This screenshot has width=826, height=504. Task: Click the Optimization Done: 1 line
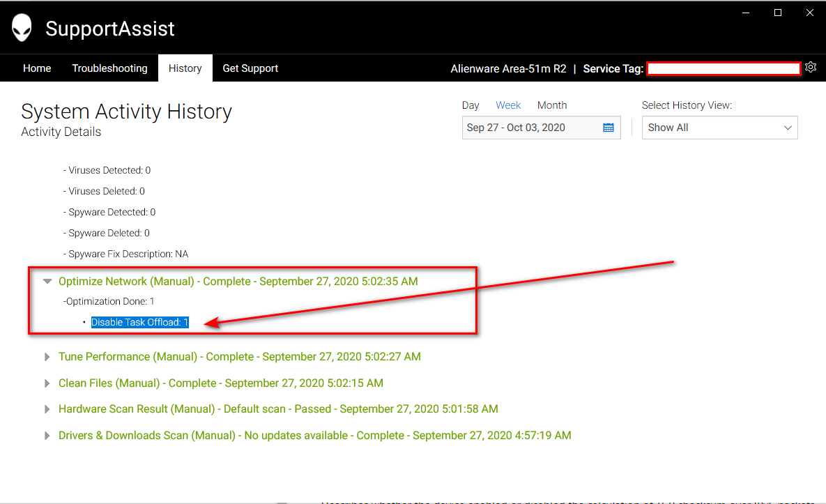click(109, 301)
